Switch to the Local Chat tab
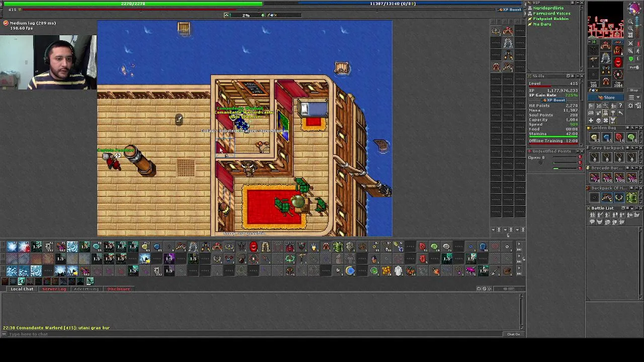The width and height of the screenshot is (644, 362). click(x=22, y=289)
